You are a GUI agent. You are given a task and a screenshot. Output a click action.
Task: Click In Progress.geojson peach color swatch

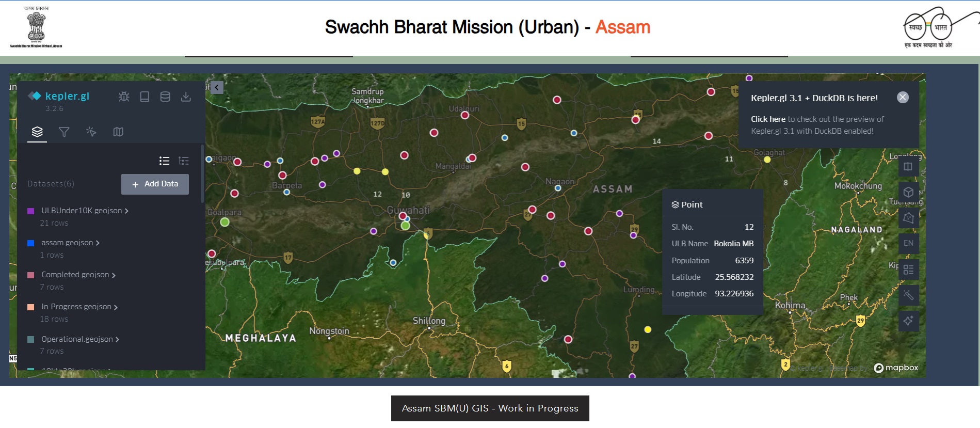pyautogui.click(x=30, y=307)
